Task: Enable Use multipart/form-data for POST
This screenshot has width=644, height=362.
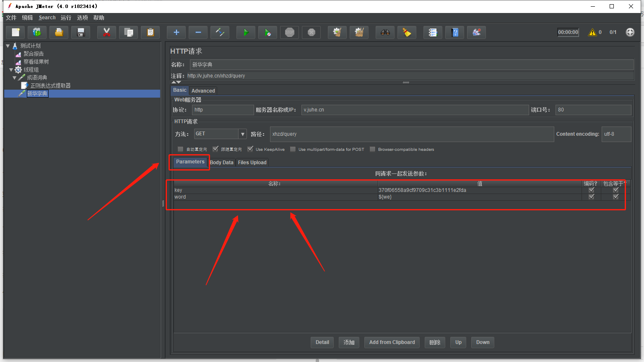Action: pyautogui.click(x=293, y=149)
